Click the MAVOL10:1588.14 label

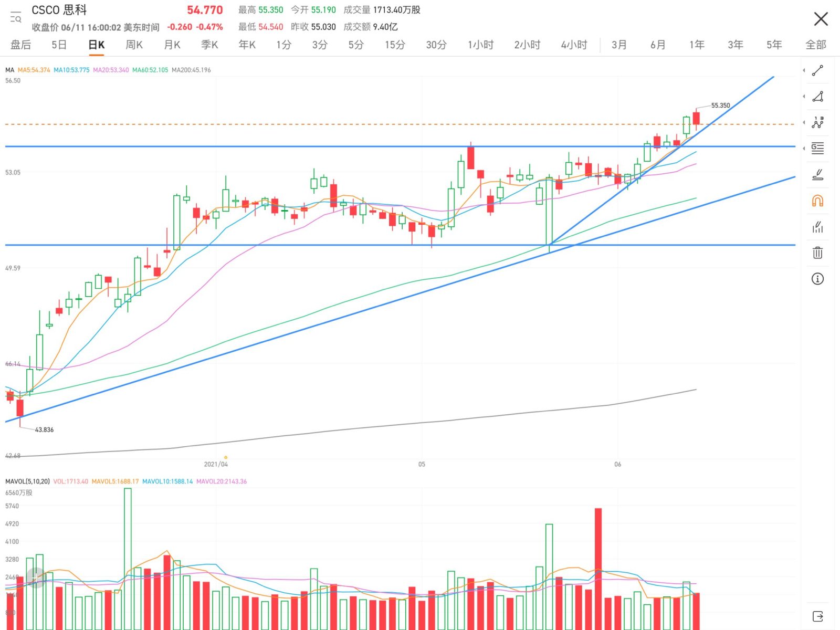(167, 481)
